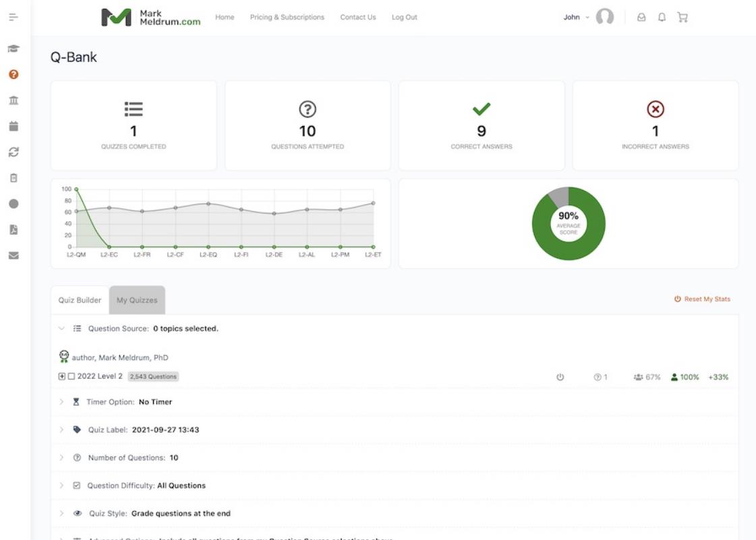Tick the 2022 Level 2 checkbox
The image size is (756, 540).
click(x=71, y=376)
